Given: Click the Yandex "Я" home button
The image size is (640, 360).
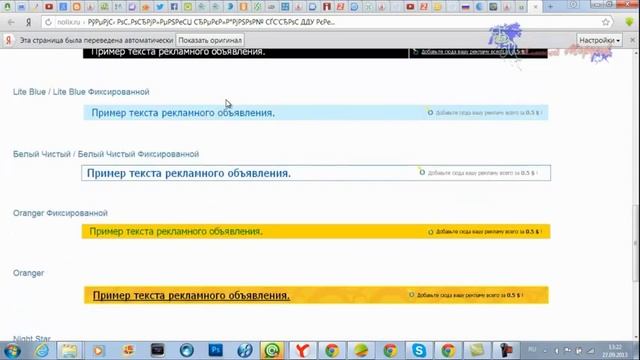Looking at the screenshot, I should (29, 22).
